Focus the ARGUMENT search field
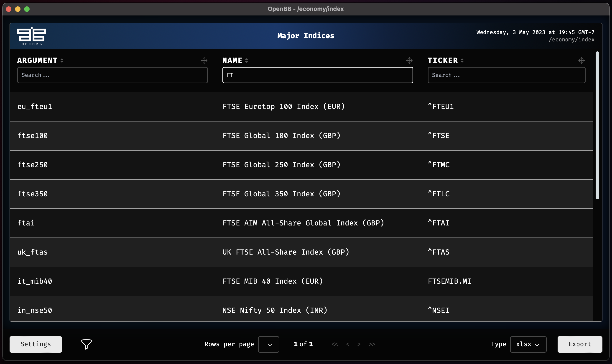Viewport: 612px width, 364px height. click(x=112, y=75)
